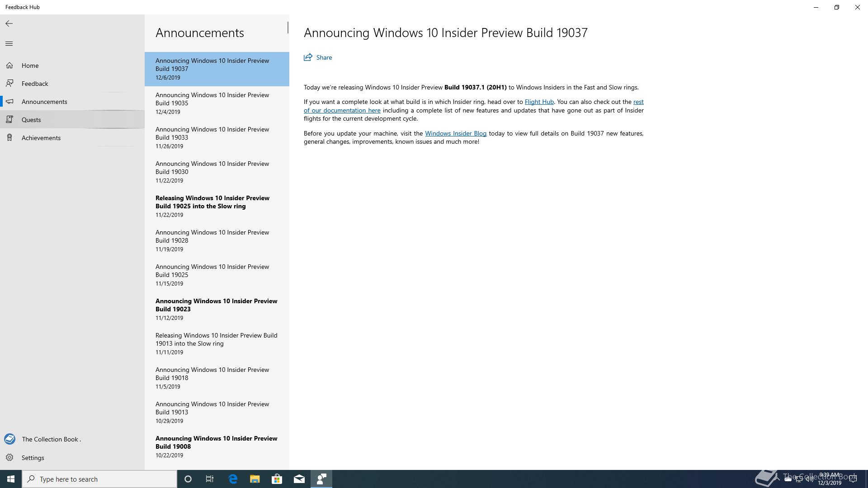Screen dimensions: 868x488
Task: Launch Microsoft Edge from taskbar
Action: (233, 479)
